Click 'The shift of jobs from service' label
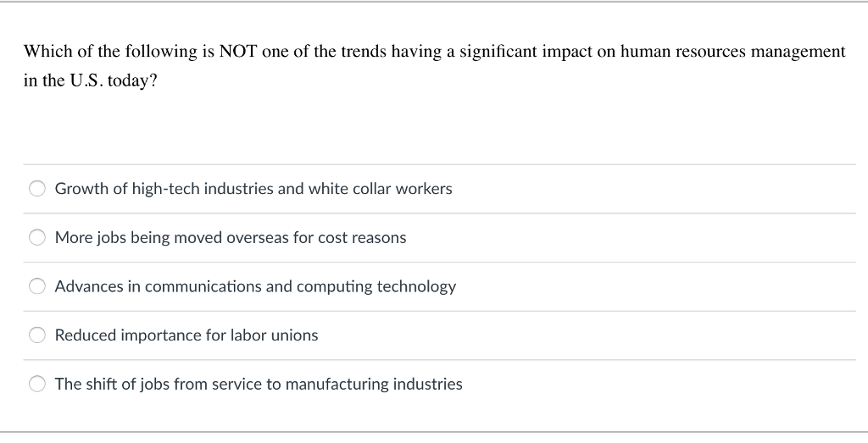 click(x=259, y=384)
